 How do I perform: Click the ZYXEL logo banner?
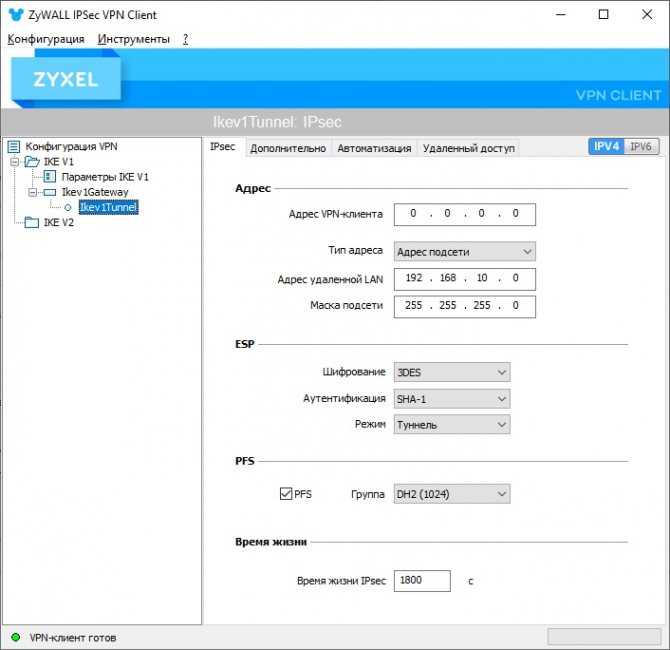click(x=65, y=79)
